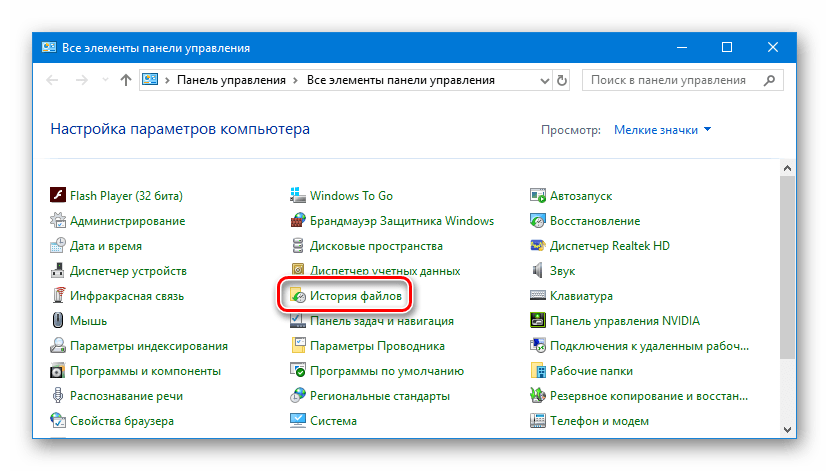Go up one level with Up arrow

tap(125, 80)
